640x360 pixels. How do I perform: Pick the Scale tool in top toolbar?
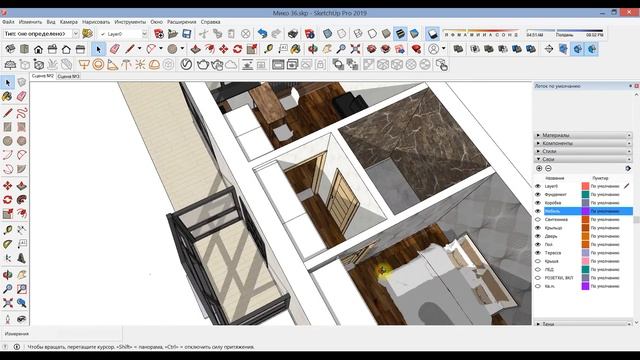pyautogui.click(x=251, y=49)
